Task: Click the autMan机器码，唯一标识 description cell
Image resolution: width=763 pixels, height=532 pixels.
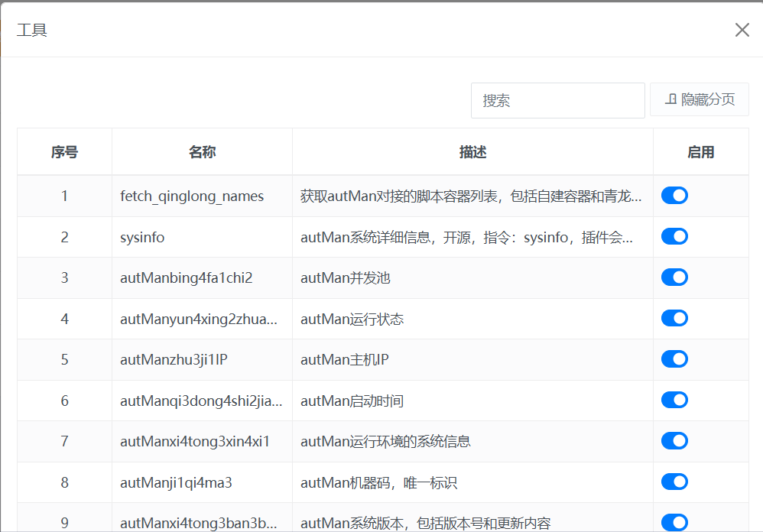Action: [x=379, y=482]
